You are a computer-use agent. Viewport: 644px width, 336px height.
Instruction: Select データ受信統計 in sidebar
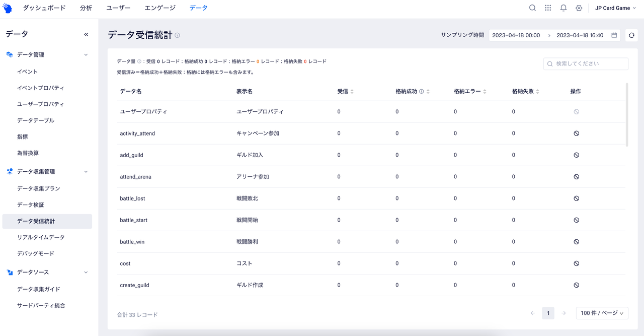[47, 221]
